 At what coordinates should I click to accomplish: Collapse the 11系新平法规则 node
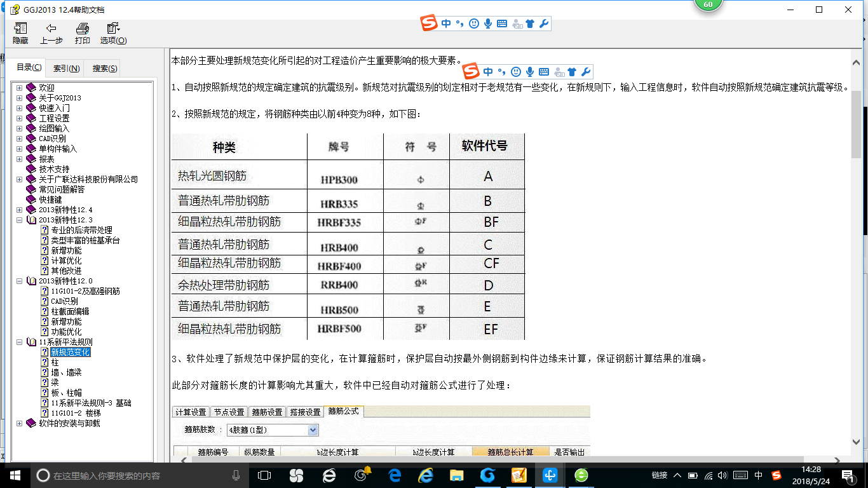(x=20, y=342)
